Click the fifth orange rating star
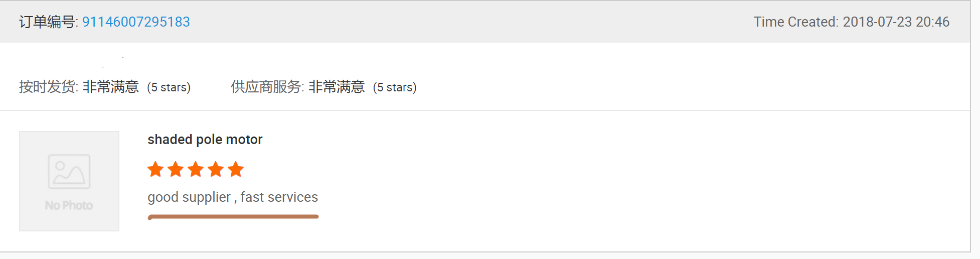This screenshot has width=980, height=259. [236, 170]
